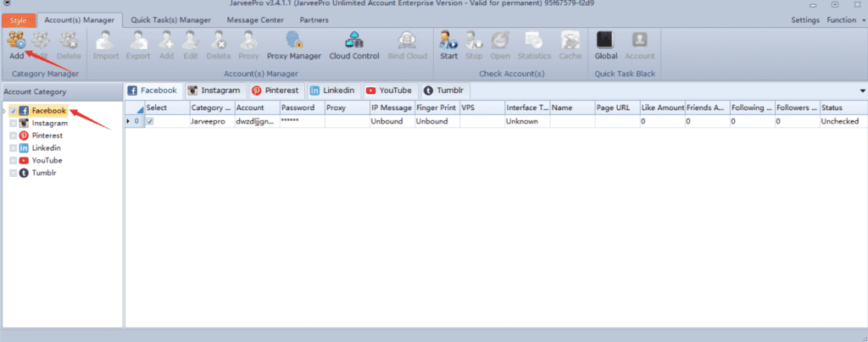The width and height of the screenshot is (868, 342).
Task: Open the Settings menu
Action: tap(804, 19)
